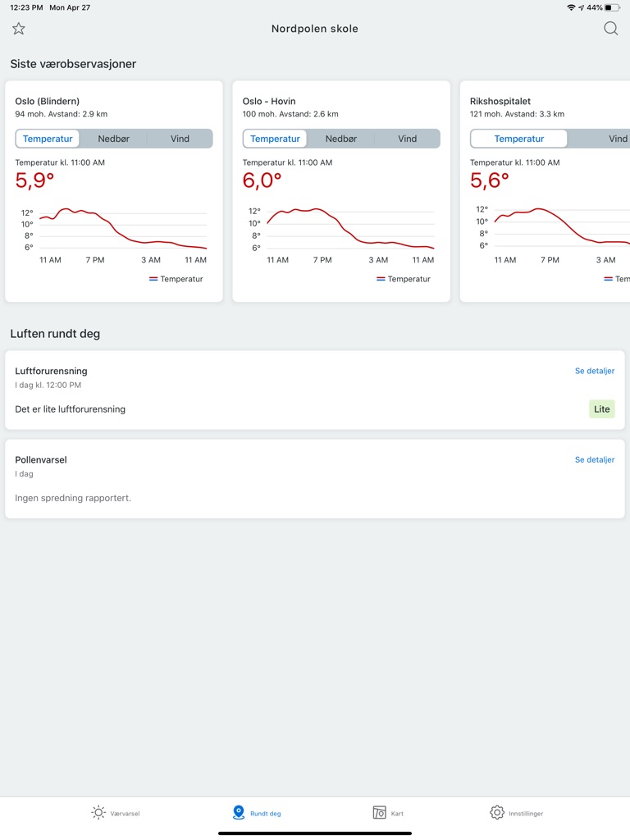630x840 pixels.
Task: Open Se detaljer for Luftforurensning
Action: coord(594,371)
